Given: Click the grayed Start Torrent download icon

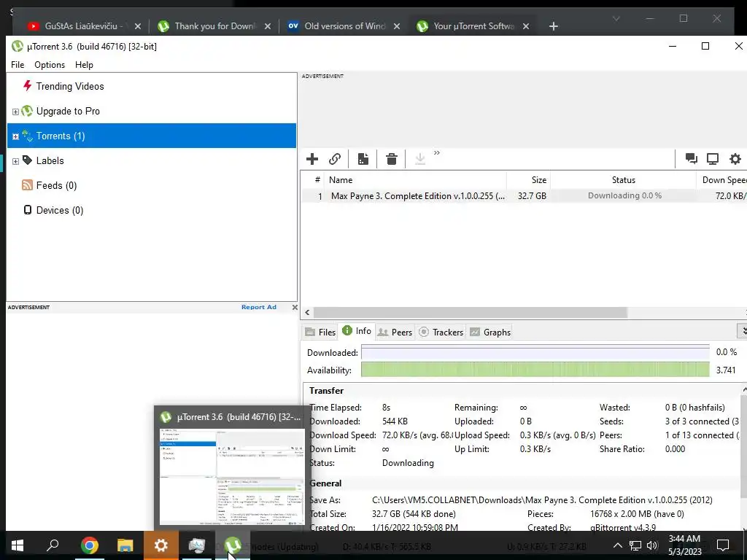Looking at the screenshot, I should click(419, 158).
